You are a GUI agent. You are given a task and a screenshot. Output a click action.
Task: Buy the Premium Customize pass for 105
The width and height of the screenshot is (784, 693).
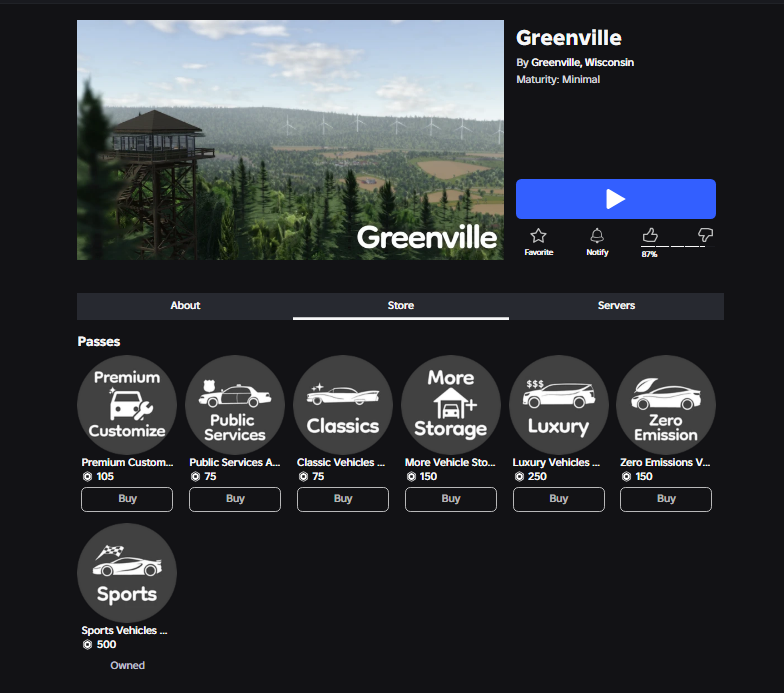(x=127, y=499)
